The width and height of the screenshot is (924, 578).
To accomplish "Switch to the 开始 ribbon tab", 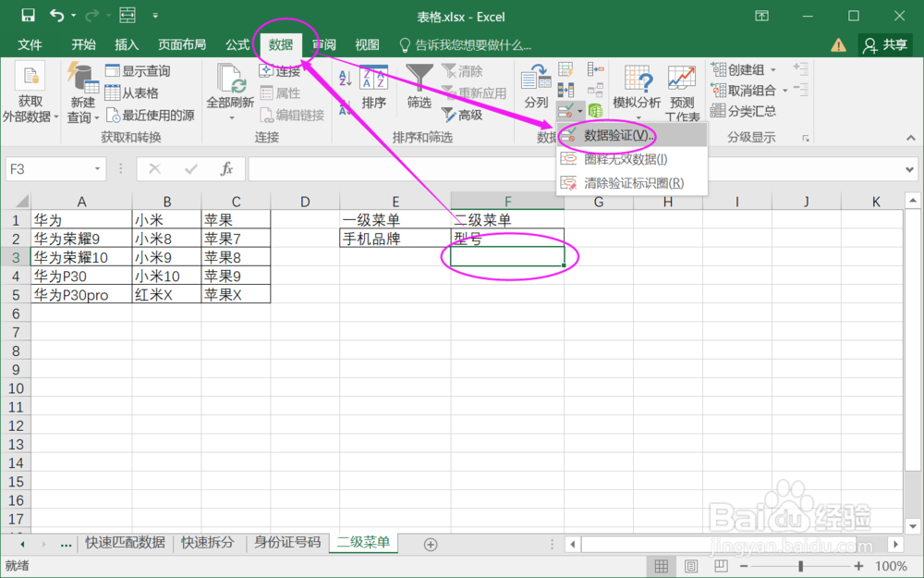I will coord(83,44).
